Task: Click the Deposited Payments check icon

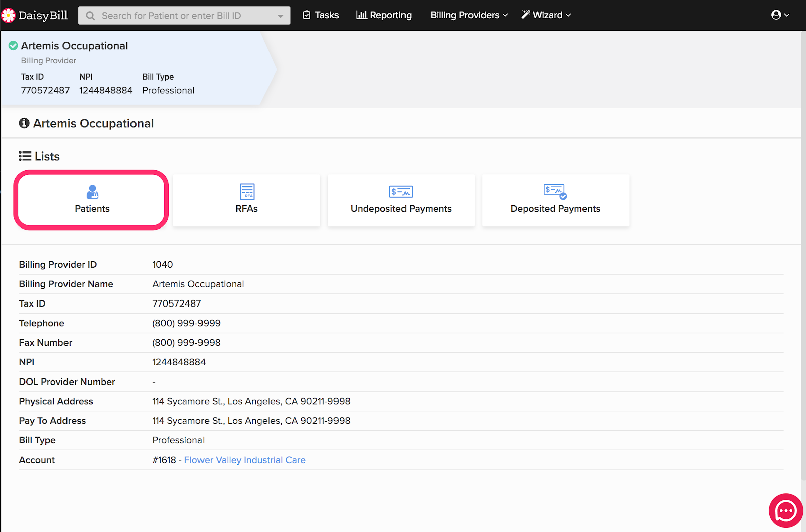Action: (x=555, y=191)
